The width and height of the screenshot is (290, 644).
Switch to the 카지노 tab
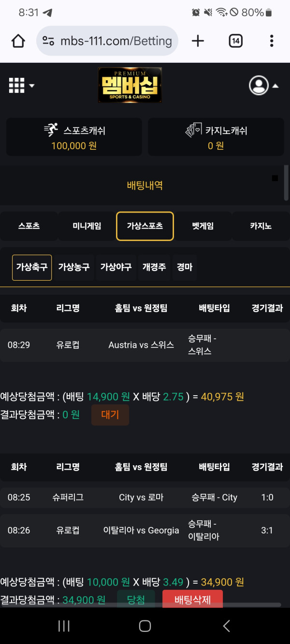[261, 226]
